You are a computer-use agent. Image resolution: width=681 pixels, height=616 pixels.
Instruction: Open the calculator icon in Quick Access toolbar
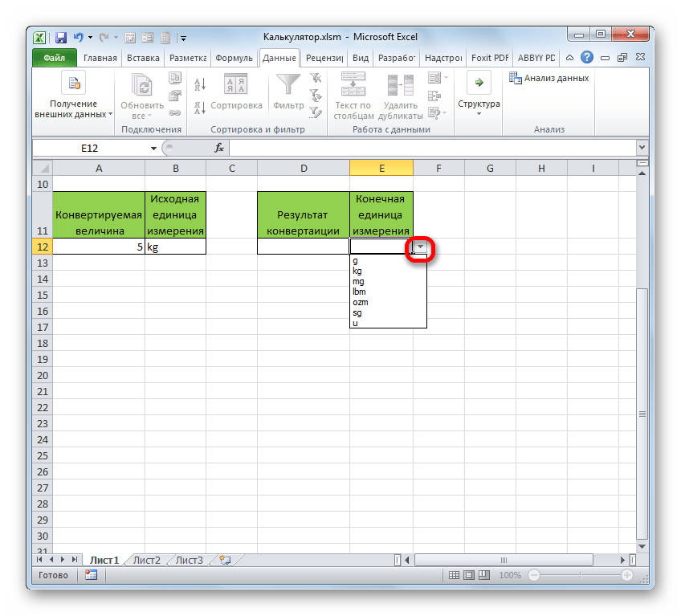point(165,38)
